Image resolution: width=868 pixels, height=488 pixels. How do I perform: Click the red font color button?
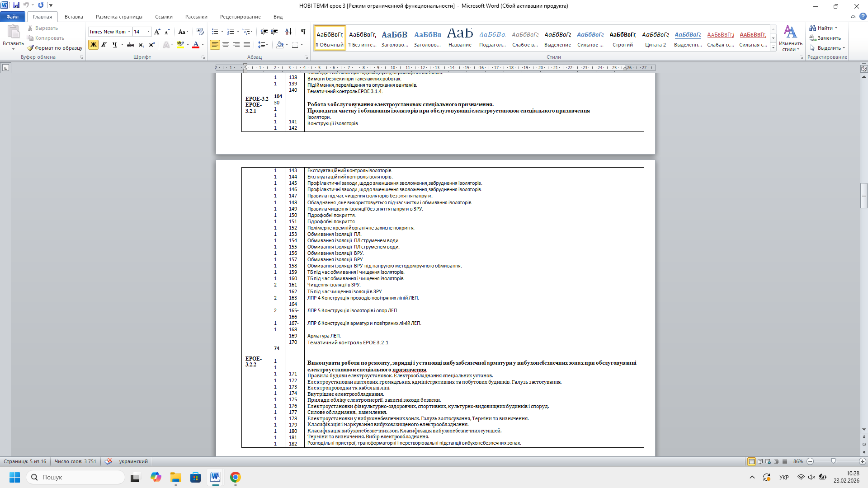[x=196, y=45]
